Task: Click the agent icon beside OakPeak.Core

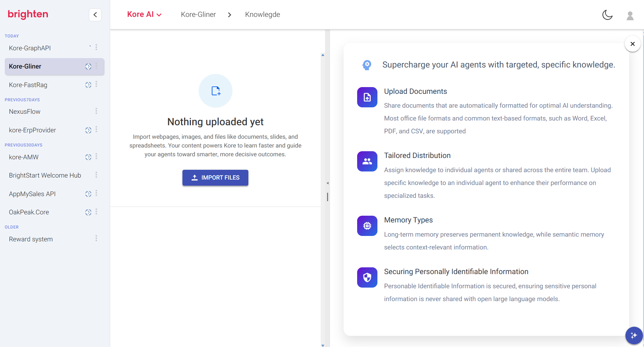Action: [88, 212]
